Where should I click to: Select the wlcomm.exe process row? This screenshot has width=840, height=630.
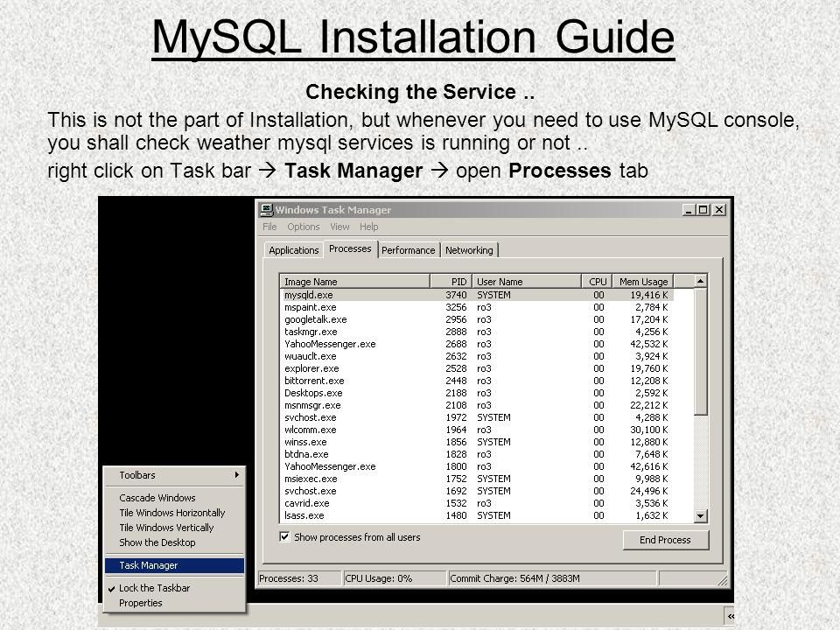pyautogui.click(x=477, y=430)
